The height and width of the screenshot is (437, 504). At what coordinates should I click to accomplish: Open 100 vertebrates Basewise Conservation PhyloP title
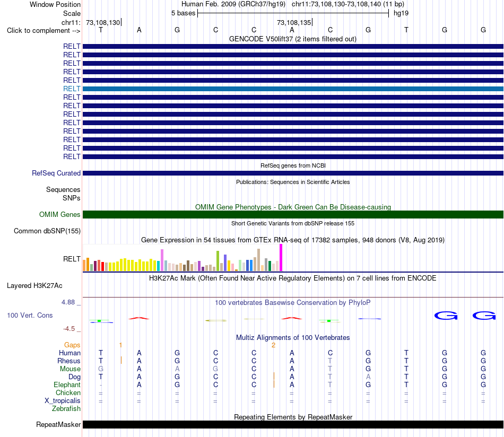click(x=293, y=303)
